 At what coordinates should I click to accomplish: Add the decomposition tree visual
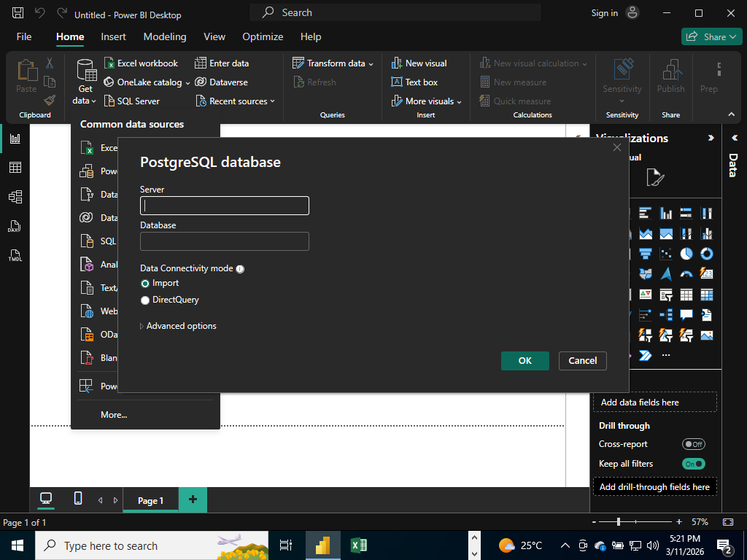tap(665, 315)
